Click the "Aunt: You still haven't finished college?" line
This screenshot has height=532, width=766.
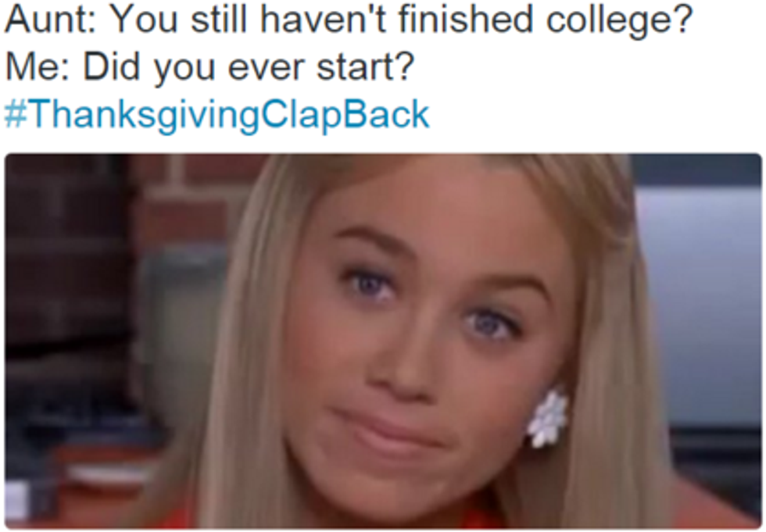(x=349, y=21)
